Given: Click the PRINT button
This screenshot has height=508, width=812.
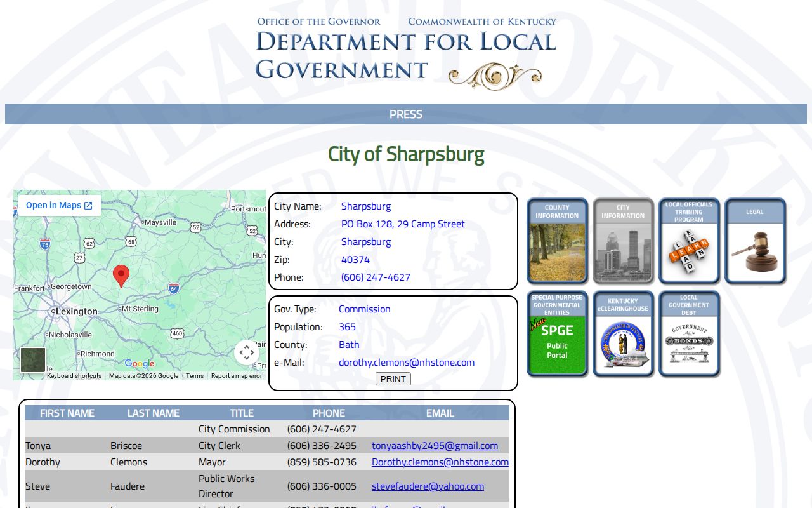Looking at the screenshot, I should (393, 379).
